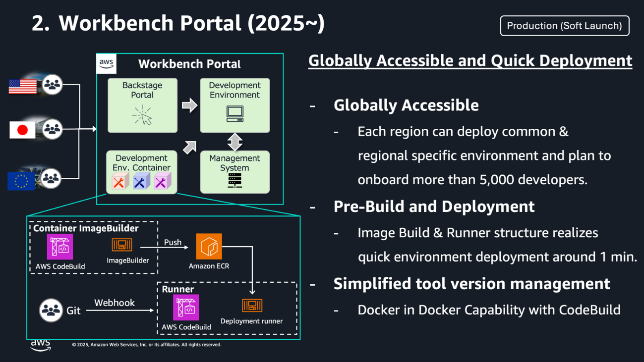The height and width of the screenshot is (362, 644).
Task: Select the AWS logo on Workbench Portal header
Action: 106,63
